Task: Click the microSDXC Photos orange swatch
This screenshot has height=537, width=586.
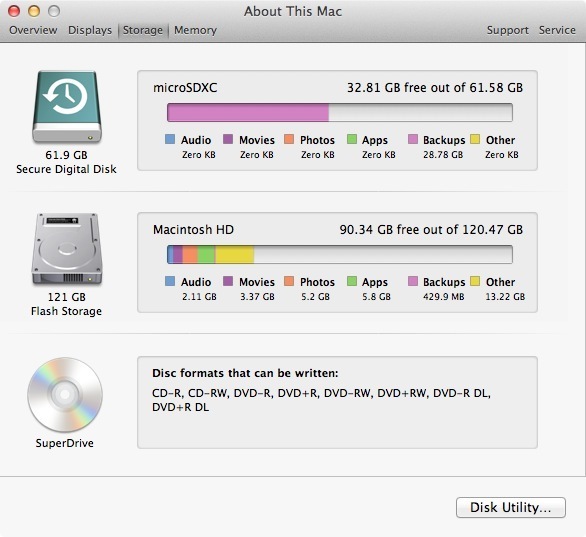Action: 289,139
